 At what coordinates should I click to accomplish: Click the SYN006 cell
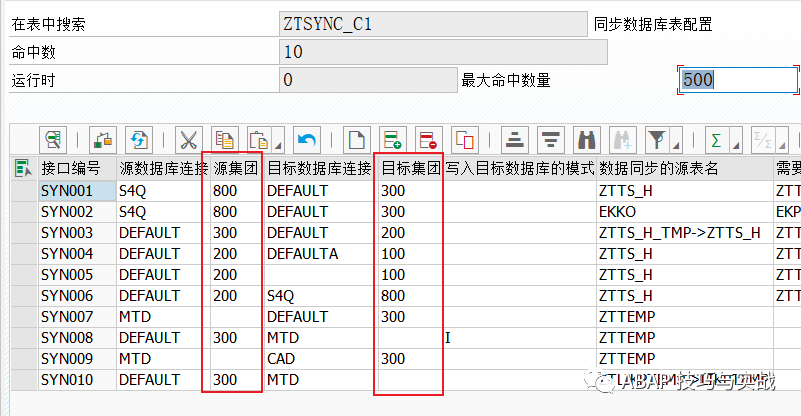[77, 295]
